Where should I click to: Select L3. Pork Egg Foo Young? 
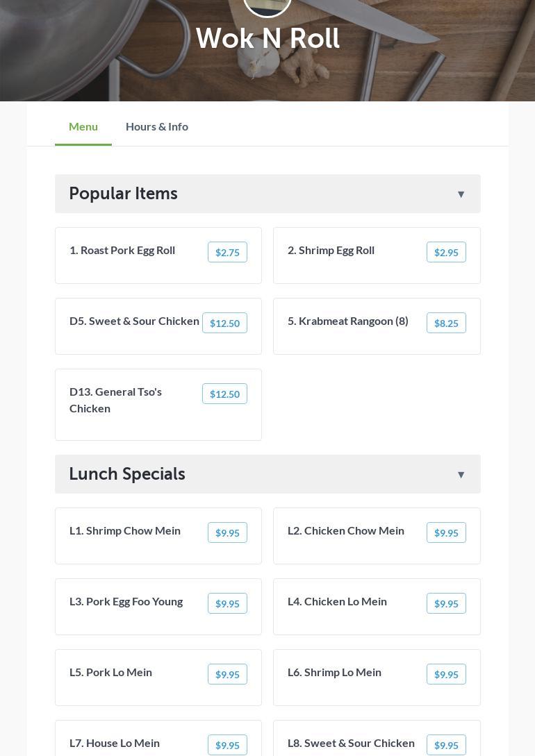click(x=126, y=601)
